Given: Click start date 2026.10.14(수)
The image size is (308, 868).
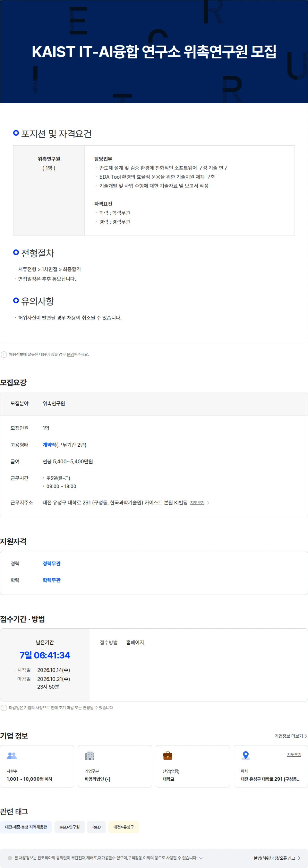Looking at the screenshot, I should pos(54,670).
